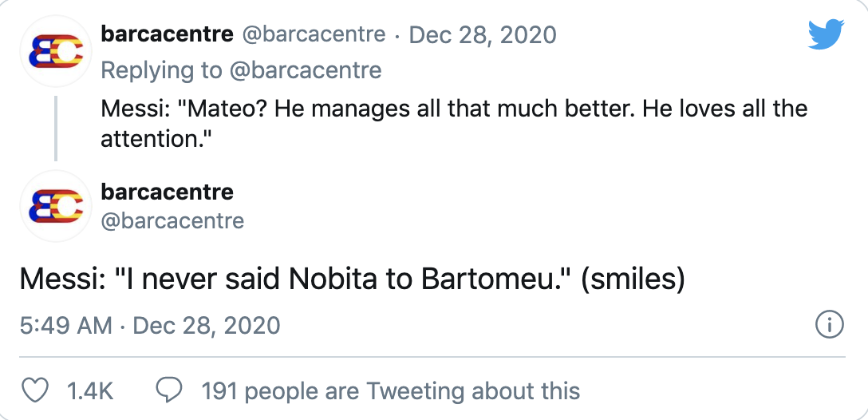This screenshot has height=420, width=868.
Task: Open the parent tweet's Dec 28, 2020 date
Action: [483, 35]
